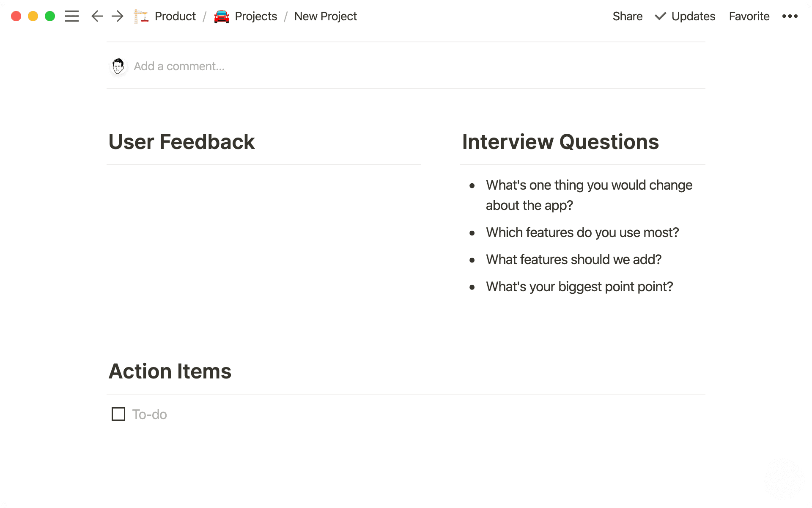Click Favorite to bookmark this page
812x508 pixels.
[x=749, y=16]
